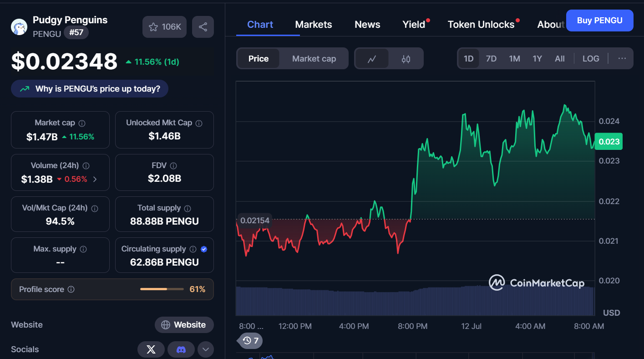The image size is (644, 359).
Task: Click the 62.86B PENGU circulating supply value
Action: [164, 262]
